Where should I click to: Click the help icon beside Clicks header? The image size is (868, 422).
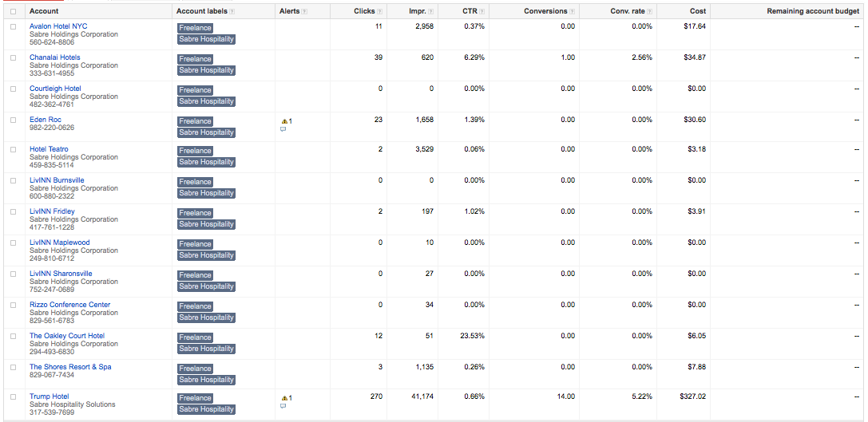(380, 12)
